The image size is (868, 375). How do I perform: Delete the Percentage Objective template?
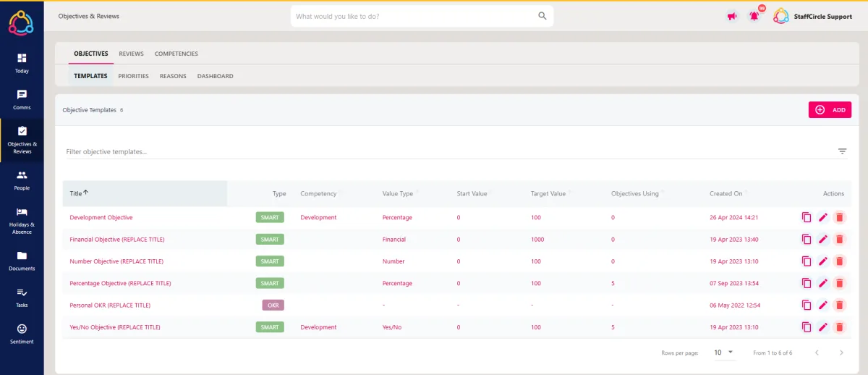point(839,283)
